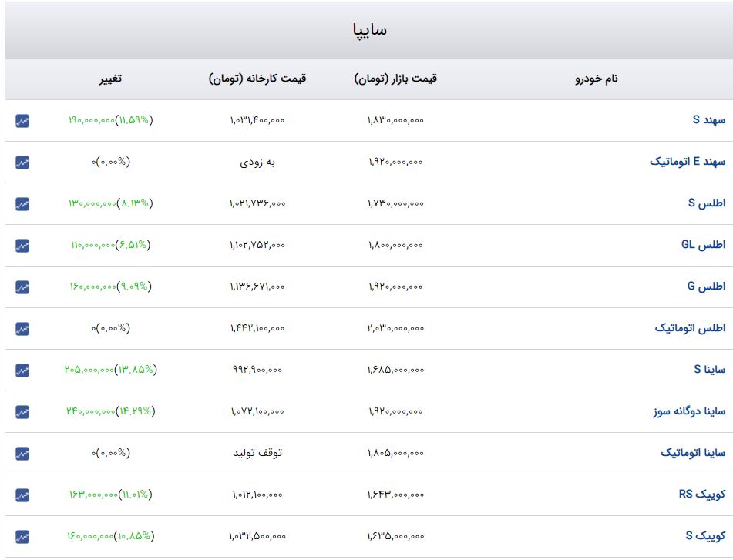Select factory price ۱,۴۴۲,۱۰۰,۰۰۰ of اطلس اتوماتیک
This screenshot has height=560, width=733.
pos(257,328)
